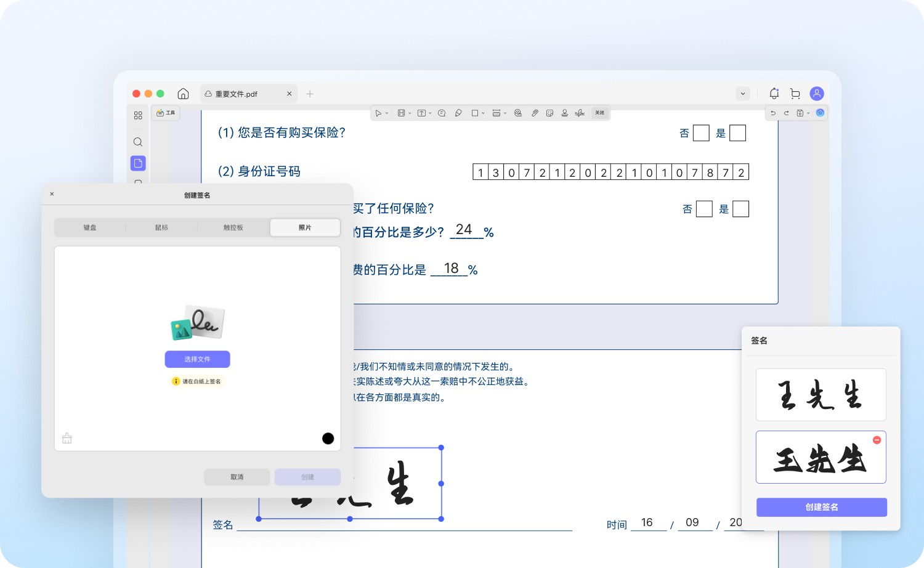Switch to the 鼠标 tab
The width and height of the screenshot is (924, 568).
click(161, 227)
